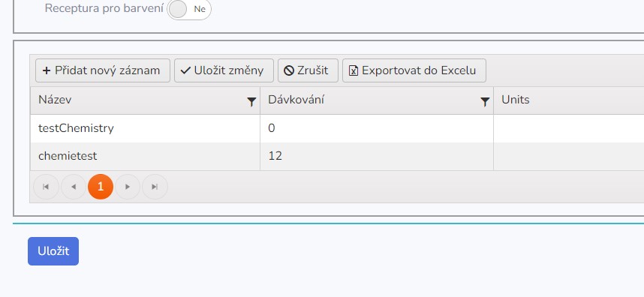Edit the Dávkování cell showing 0

(x=377, y=128)
